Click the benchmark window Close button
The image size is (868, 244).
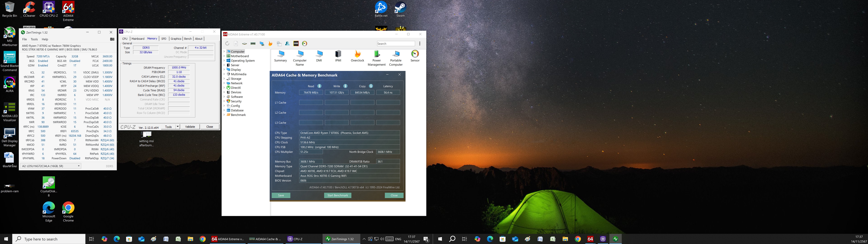[394, 195]
